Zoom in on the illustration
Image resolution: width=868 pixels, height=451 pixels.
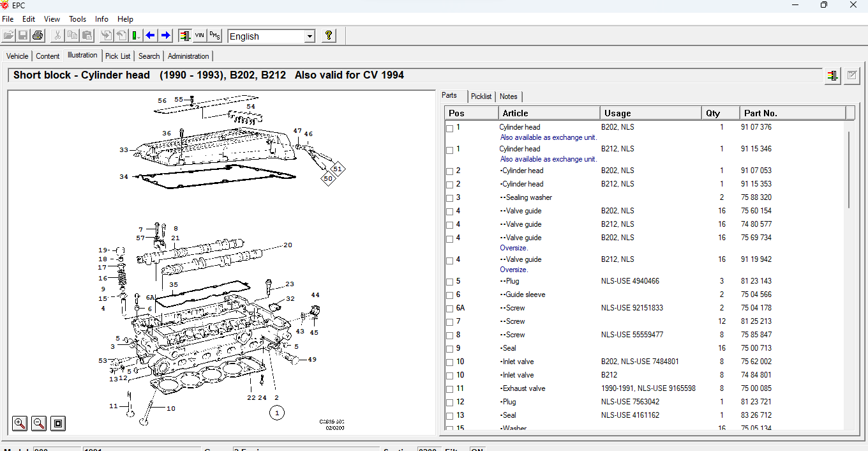20,423
